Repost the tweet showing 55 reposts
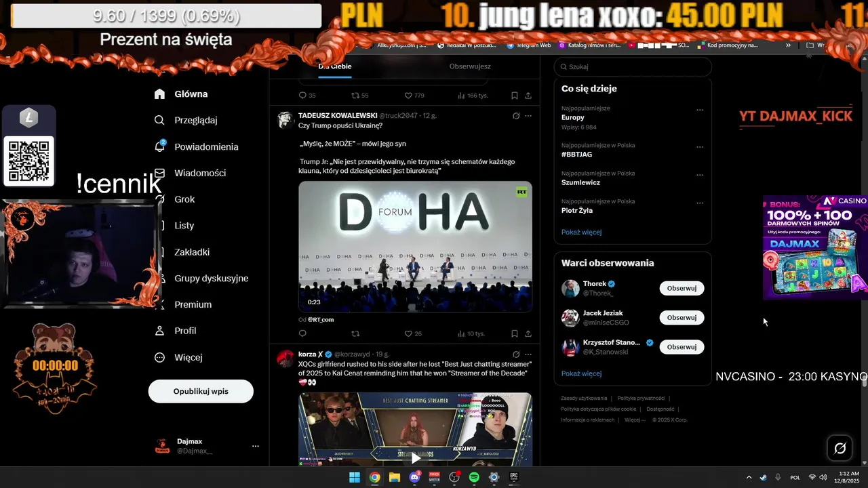 [x=355, y=96]
